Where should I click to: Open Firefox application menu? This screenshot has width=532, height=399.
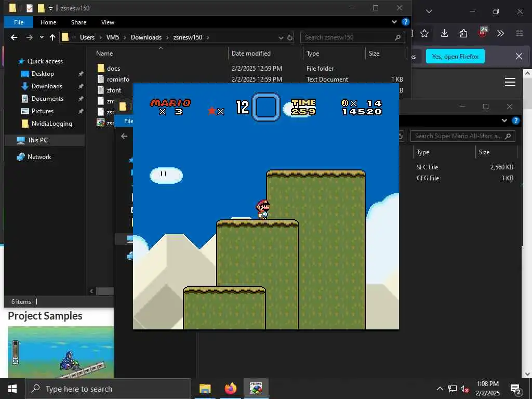coord(520,33)
